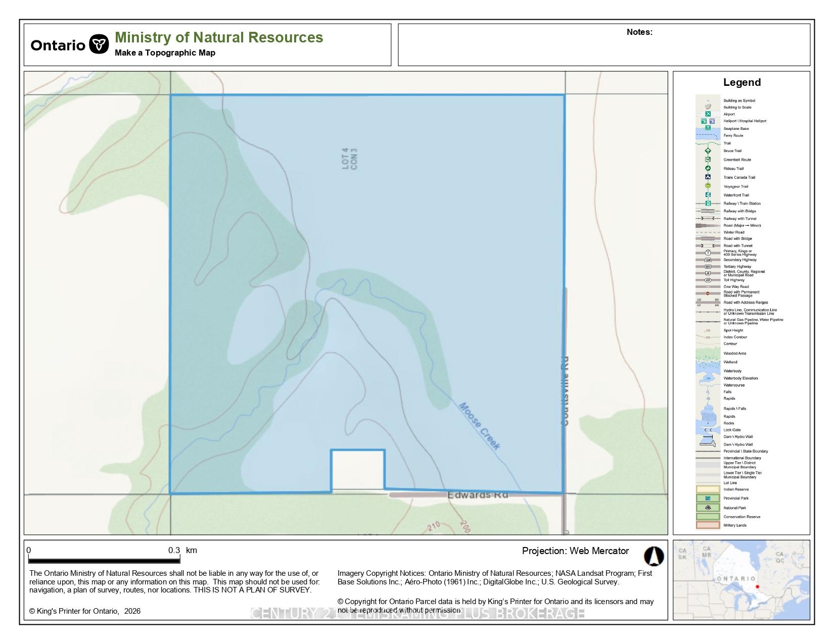Pick the Rideau Trail round icon
The height and width of the screenshot is (644, 834).
(708, 168)
